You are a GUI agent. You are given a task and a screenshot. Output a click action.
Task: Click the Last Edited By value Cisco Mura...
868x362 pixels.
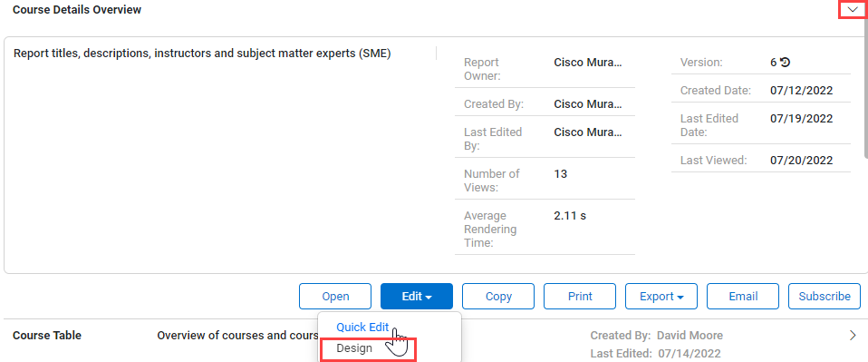point(588,132)
